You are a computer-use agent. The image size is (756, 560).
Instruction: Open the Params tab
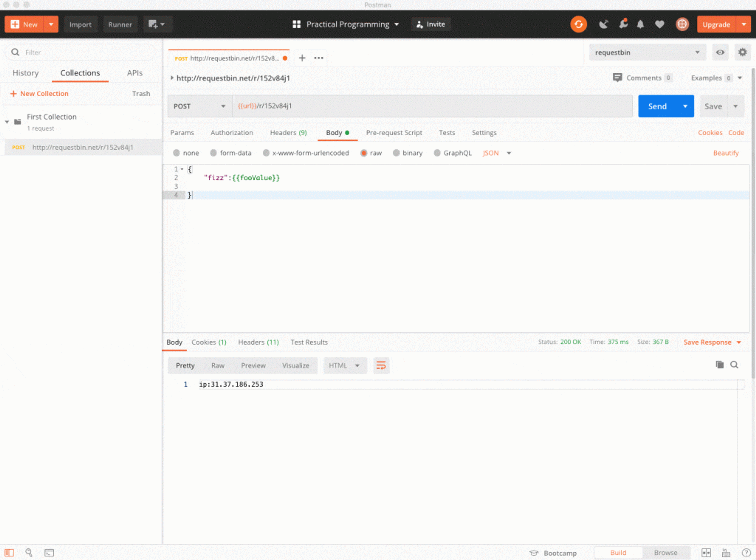click(182, 133)
